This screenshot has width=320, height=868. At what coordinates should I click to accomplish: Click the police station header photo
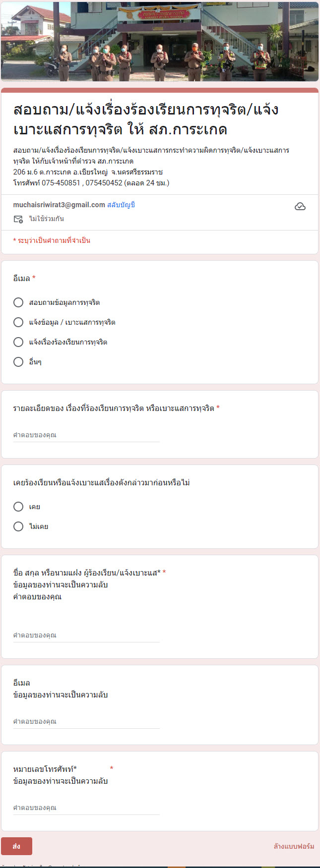tap(160, 41)
